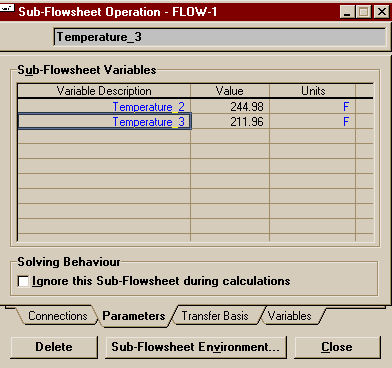
Task: Minimize the Sub-Flowsheet Operation window
Action: (x=348, y=12)
